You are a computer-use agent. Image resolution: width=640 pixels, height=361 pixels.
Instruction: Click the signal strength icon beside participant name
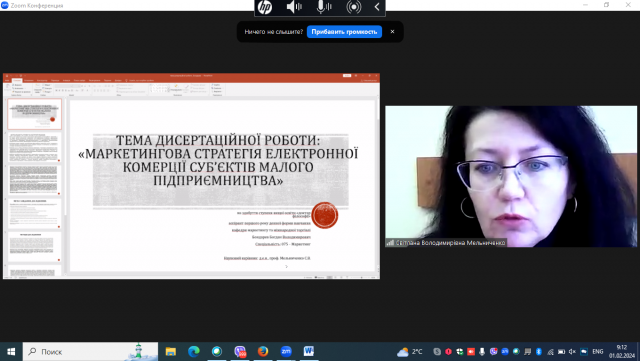click(391, 243)
